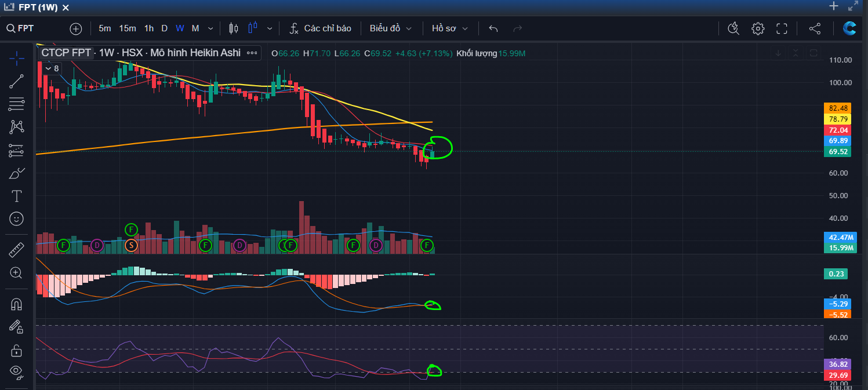Move the price pane down arrow
The width and height of the screenshot is (868, 390).
click(x=778, y=53)
